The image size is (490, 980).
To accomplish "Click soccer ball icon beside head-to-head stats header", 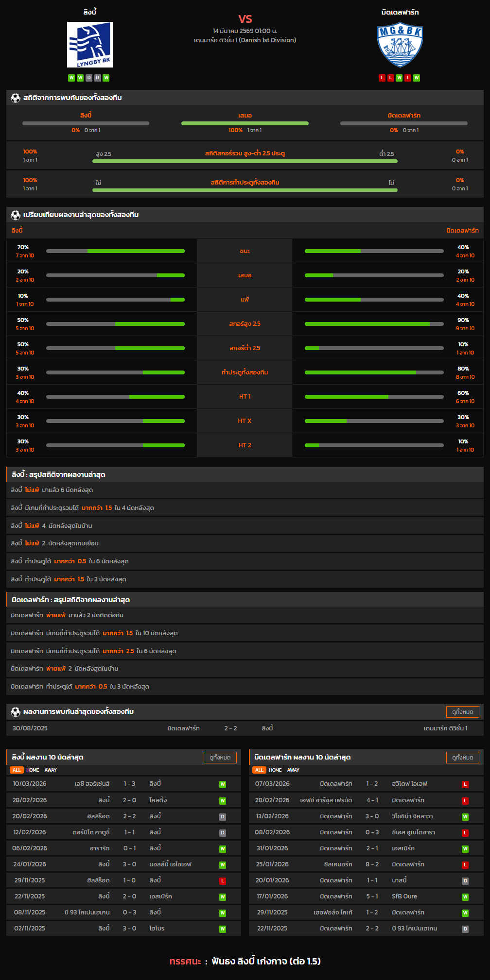I will (x=16, y=98).
